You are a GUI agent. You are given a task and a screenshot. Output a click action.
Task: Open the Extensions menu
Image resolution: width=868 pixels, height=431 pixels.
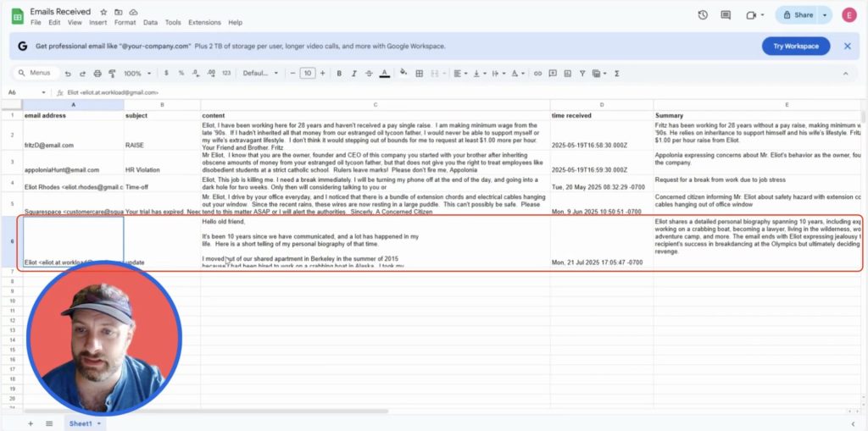pyautogui.click(x=204, y=23)
